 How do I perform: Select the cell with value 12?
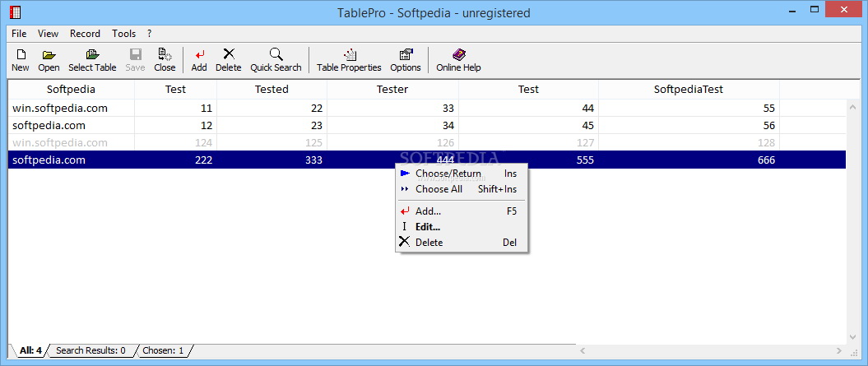pos(175,125)
